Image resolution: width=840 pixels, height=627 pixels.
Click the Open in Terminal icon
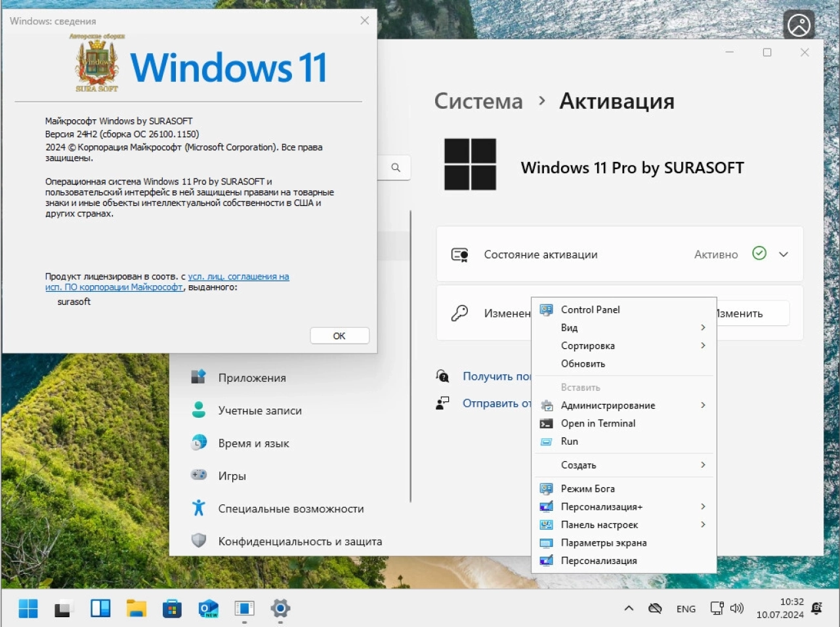click(x=546, y=424)
